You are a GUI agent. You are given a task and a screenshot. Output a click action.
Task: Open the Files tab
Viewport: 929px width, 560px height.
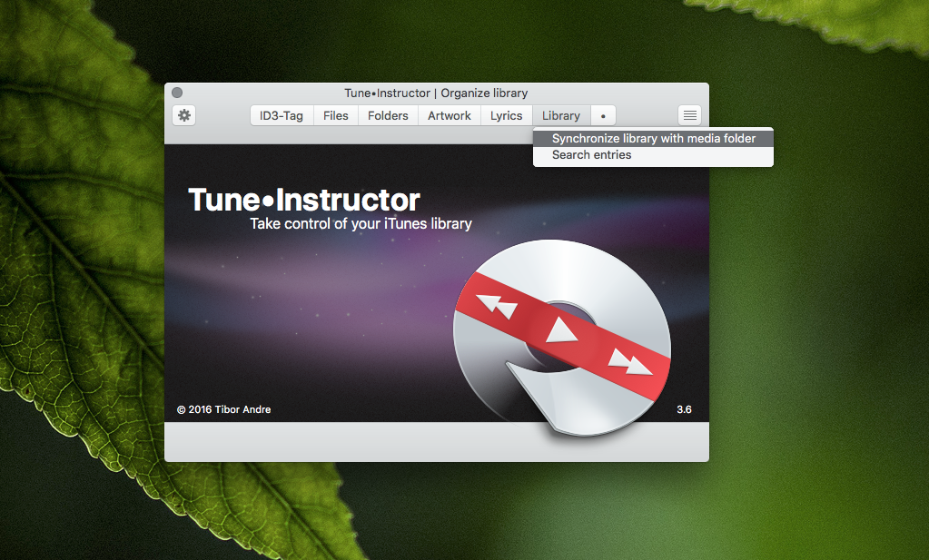tap(335, 116)
